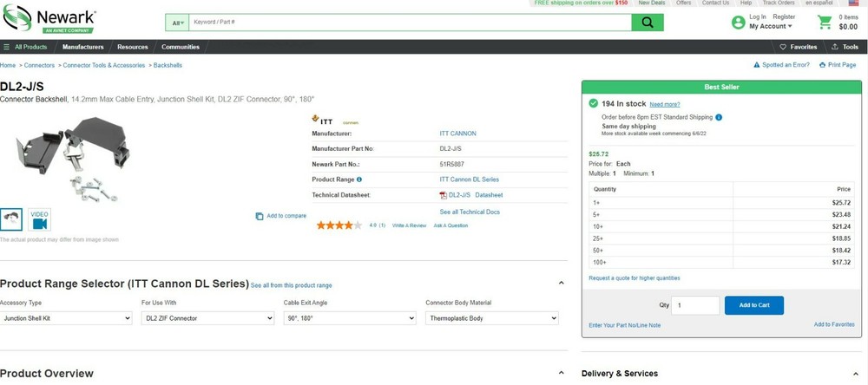Click the US flag icon
The width and height of the screenshot is (868, 385).
tap(853, 3)
